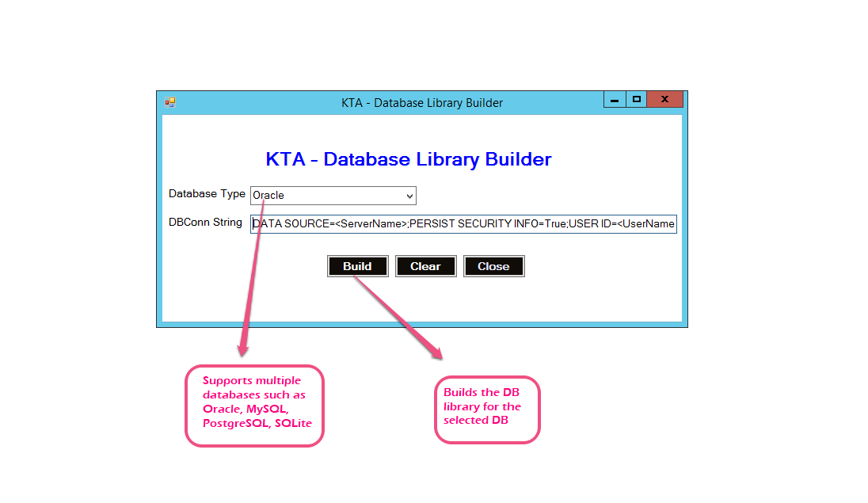Close the window using the red X
Viewport: 868px width, 503px height.
(x=664, y=100)
